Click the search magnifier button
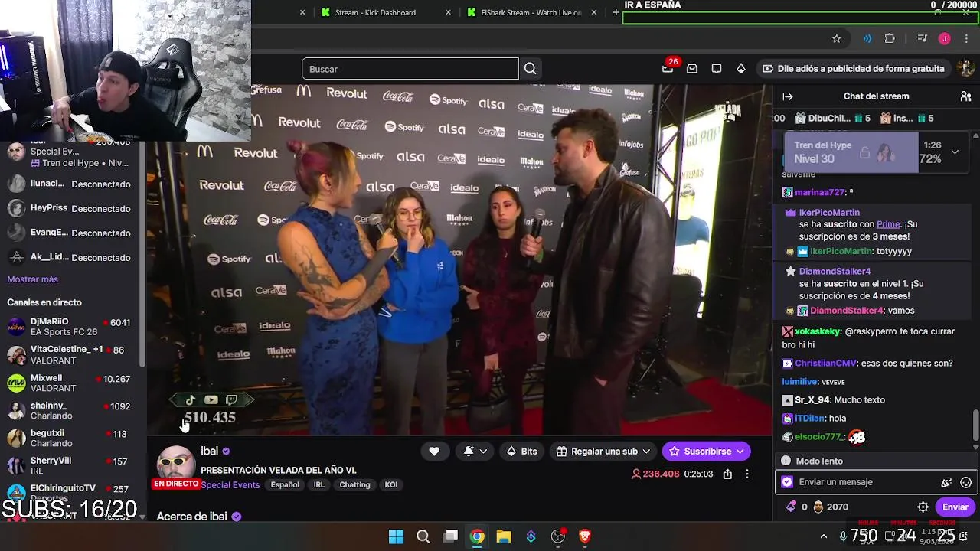The width and height of the screenshot is (980, 551). tap(530, 69)
